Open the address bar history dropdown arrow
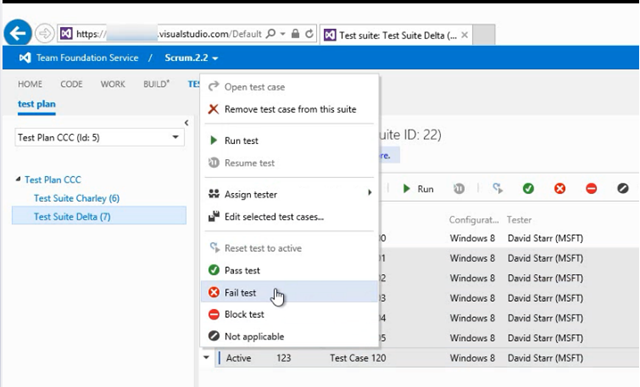The height and width of the screenshot is (387, 640). [282, 33]
